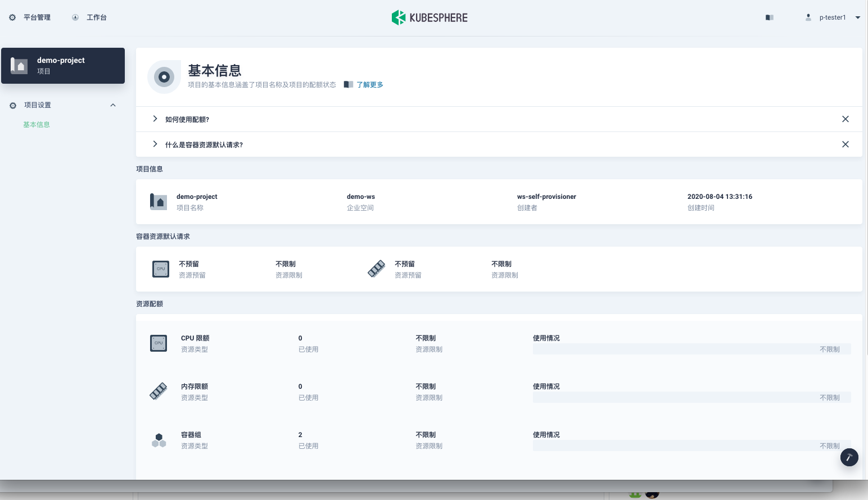Click the 内存限额 usage progress bar
Image resolution: width=868 pixels, height=500 pixels.
tap(692, 397)
